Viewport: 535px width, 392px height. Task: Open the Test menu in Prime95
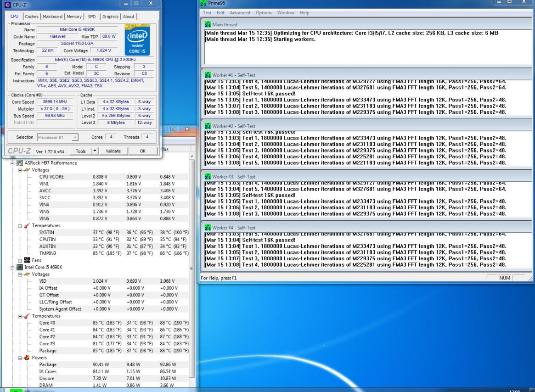coord(207,13)
